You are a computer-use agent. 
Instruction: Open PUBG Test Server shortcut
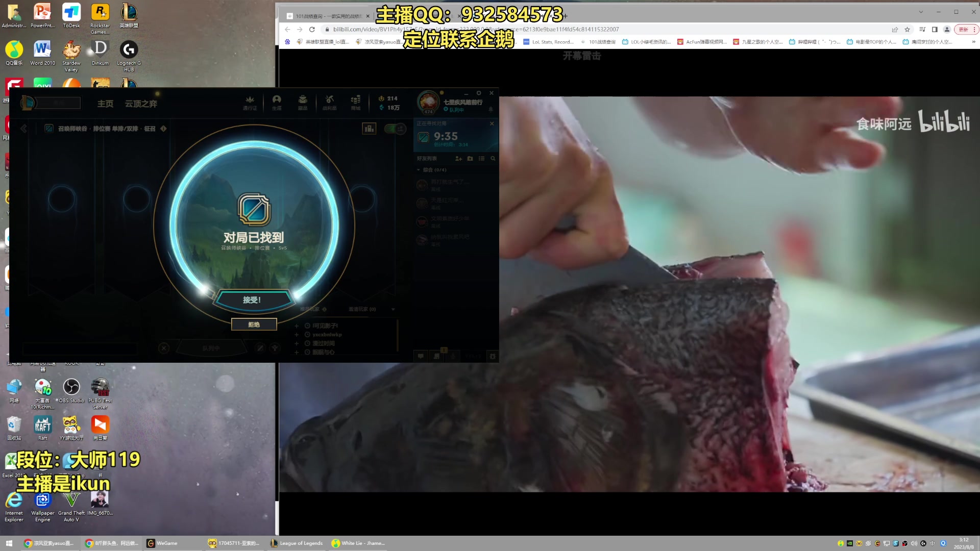tap(100, 394)
